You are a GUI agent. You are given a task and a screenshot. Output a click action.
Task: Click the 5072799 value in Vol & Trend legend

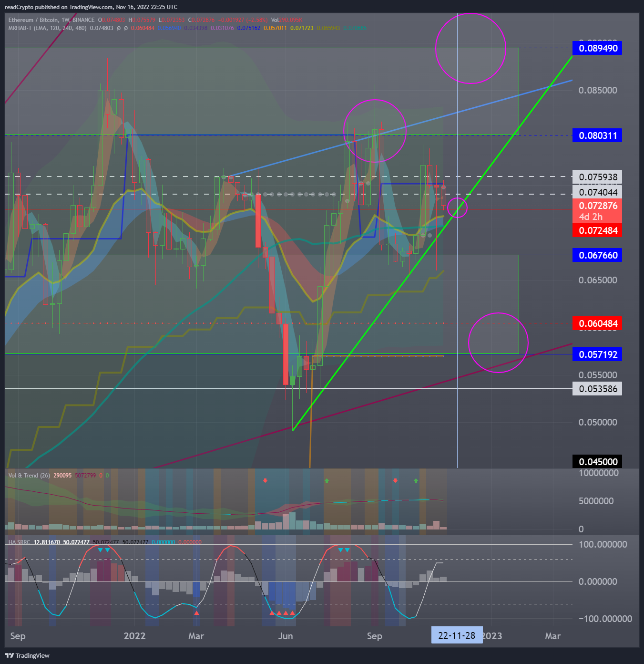pyautogui.click(x=85, y=476)
